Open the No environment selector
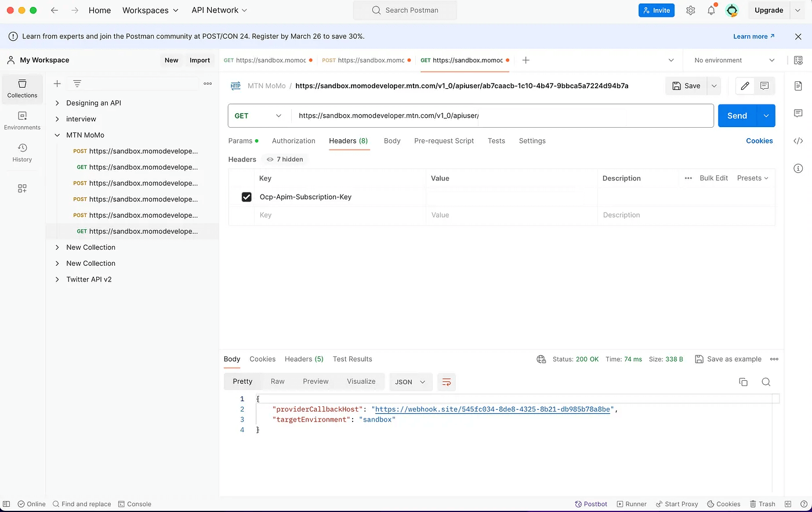This screenshot has width=812, height=512. click(x=734, y=60)
